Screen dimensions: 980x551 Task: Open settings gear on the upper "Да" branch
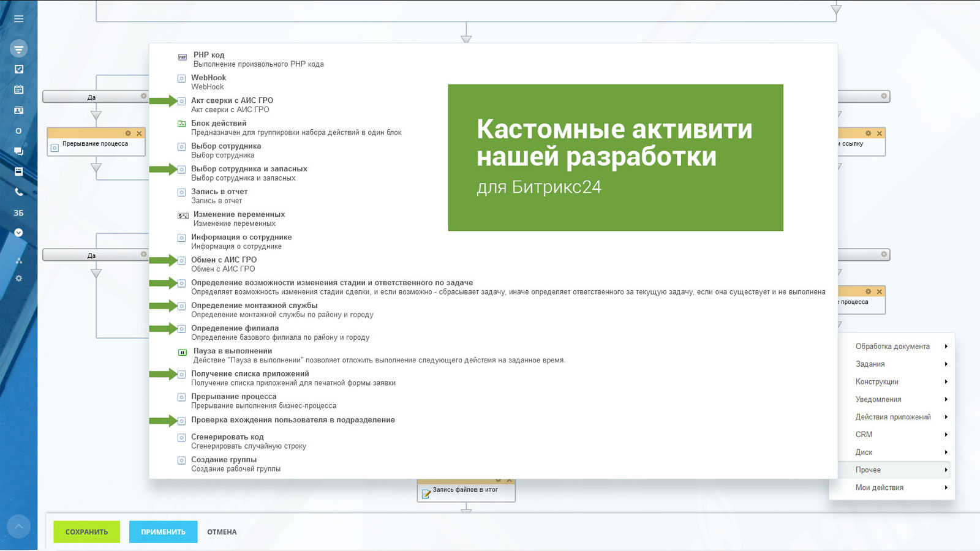click(x=144, y=96)
